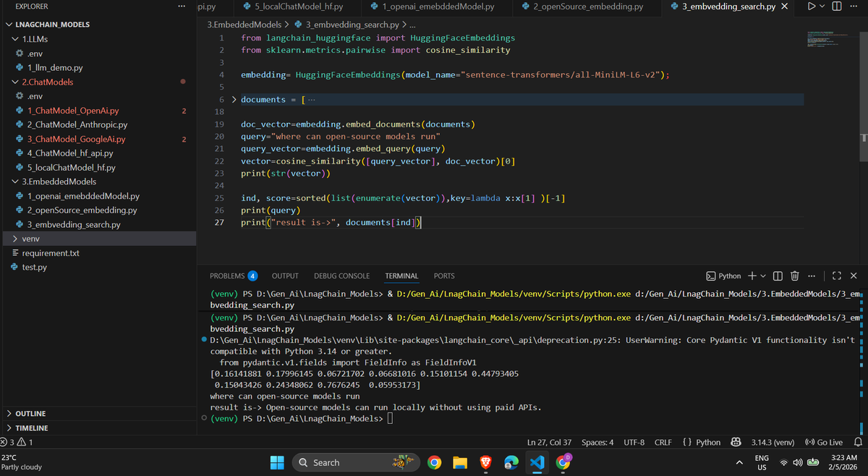This screenshot has width=868, height=476.
Task: Select the Python 3.14.3 (venv) interpreter
Action: 773,442
